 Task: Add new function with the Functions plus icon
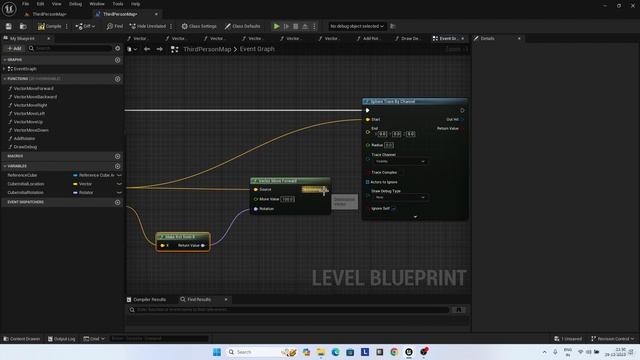(118, 79)
